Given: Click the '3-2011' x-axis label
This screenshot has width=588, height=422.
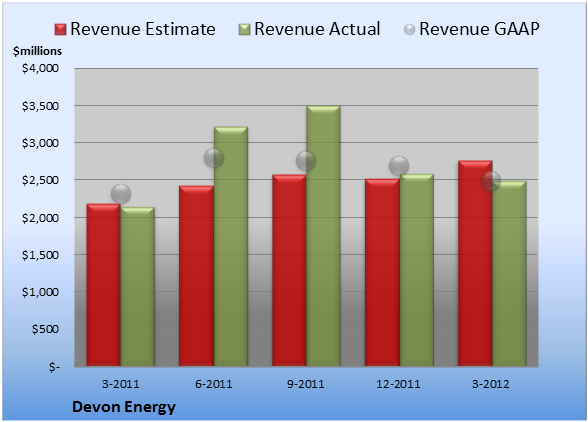Looking at the screenshot, I should [x=121, y=384].
